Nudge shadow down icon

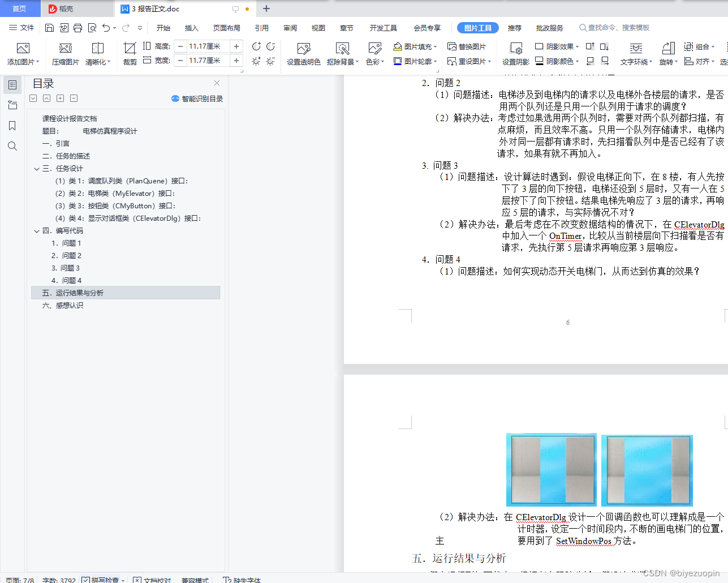(605, 46)
